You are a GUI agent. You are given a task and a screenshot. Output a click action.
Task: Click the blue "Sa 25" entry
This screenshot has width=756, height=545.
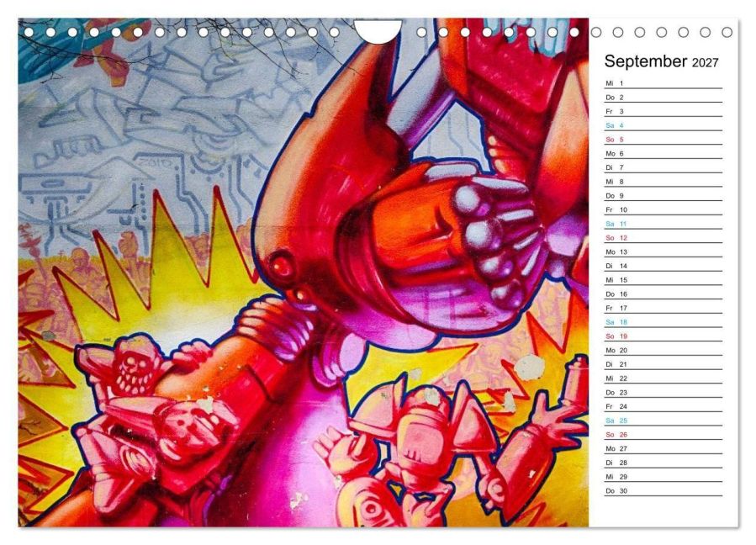pos(663,420)
